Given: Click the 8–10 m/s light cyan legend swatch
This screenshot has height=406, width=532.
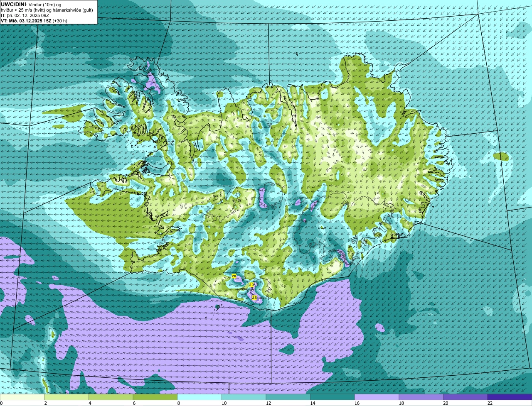Looking at the screenshot, I should [x=199, y=397].
